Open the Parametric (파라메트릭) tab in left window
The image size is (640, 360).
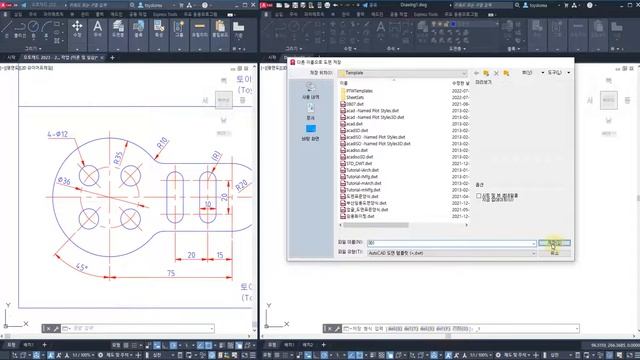click(53, 14)
